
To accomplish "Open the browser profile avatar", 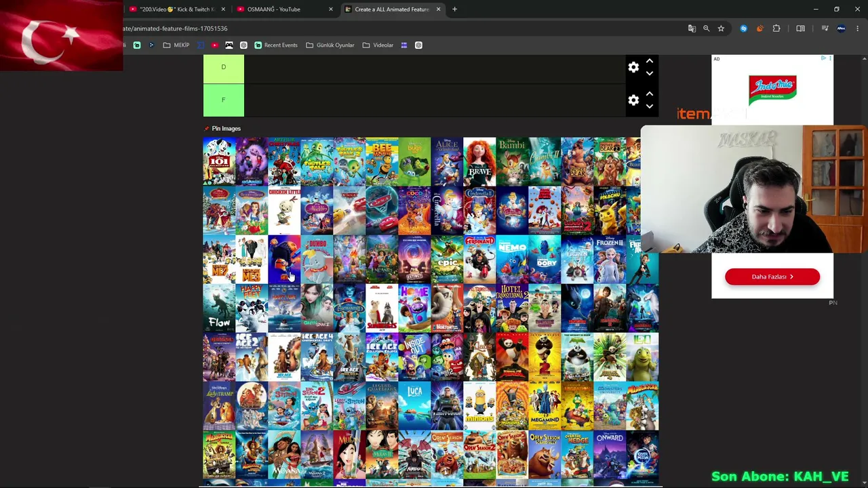I will [842, 28].
